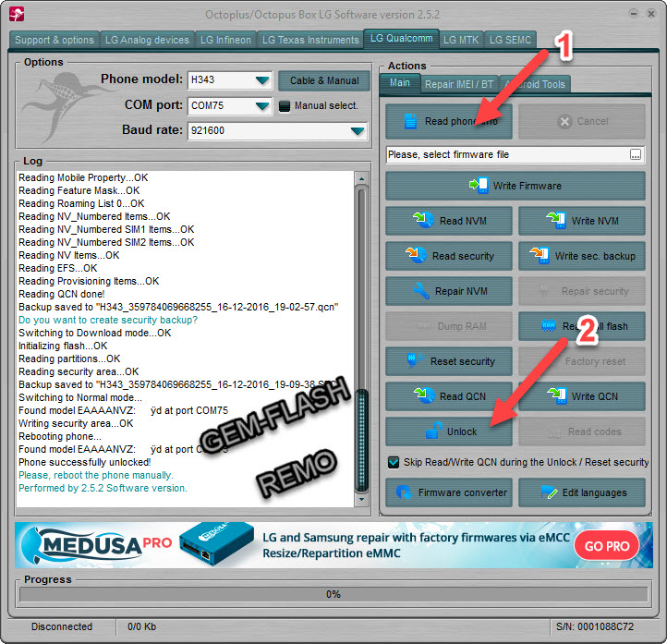Expand the COM port dropdown
Screen dimensions: 667x644
click(x=262, y=105)
